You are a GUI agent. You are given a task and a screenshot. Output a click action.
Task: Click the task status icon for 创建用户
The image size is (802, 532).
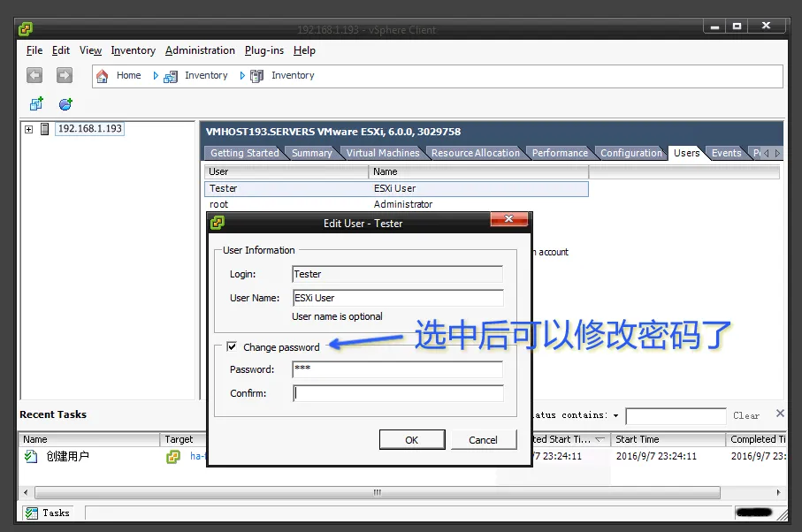pyautogui.click(x=31, y=456)
